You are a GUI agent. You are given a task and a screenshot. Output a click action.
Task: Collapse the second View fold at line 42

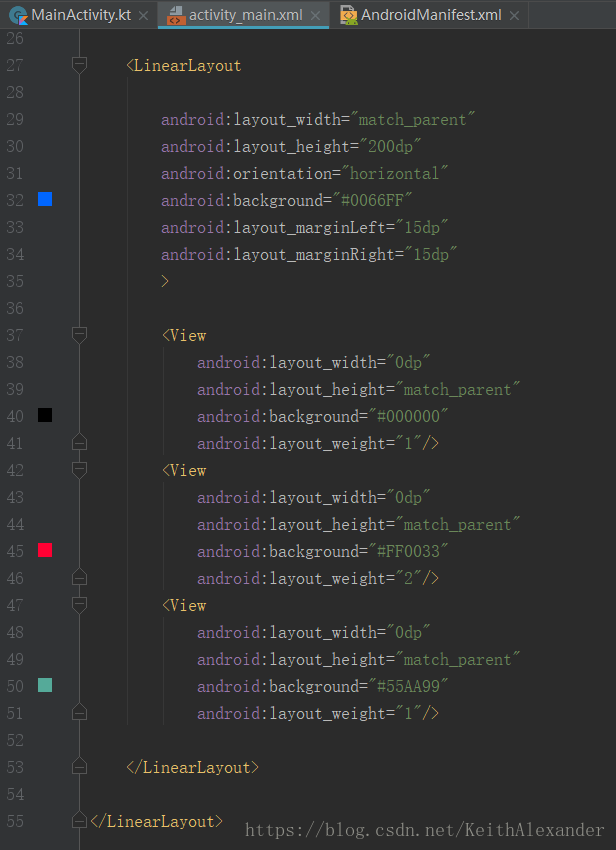point(79,470)
